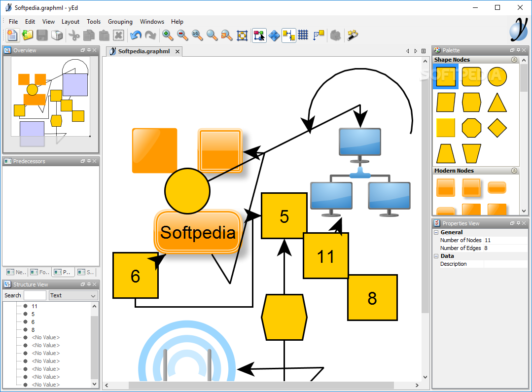The width and height of the screenshot is (532, 392).
Task: Select rectangle shape in palette
Action: pos(446,77)
